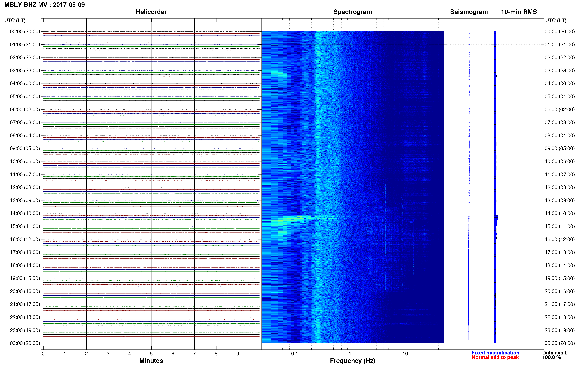The image size is (588, 368).
Task: Click the '9' minutes tick label
Action: tap(238, 354)
